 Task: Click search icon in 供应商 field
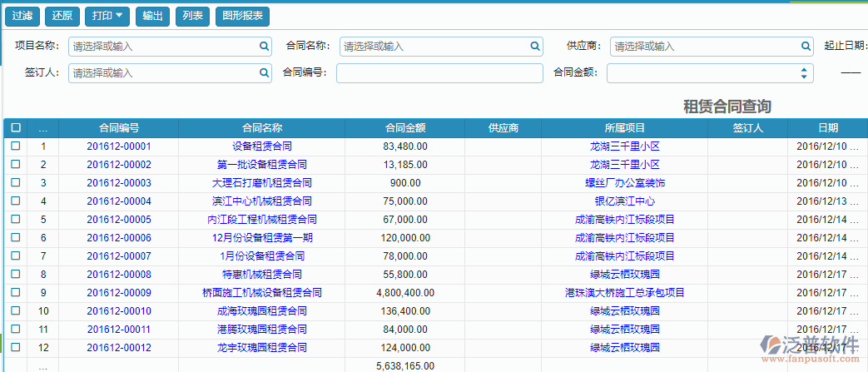pyautogui.click(x=806, y=47)
